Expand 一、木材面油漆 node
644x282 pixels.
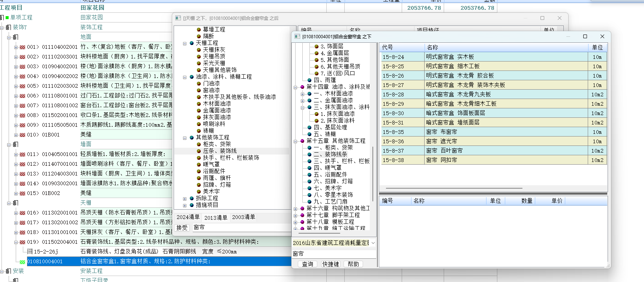303,94
